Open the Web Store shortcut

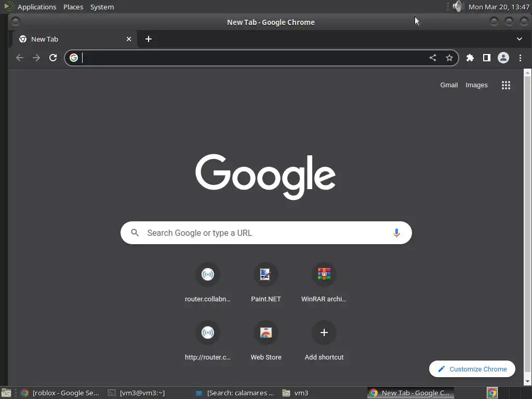266,340
